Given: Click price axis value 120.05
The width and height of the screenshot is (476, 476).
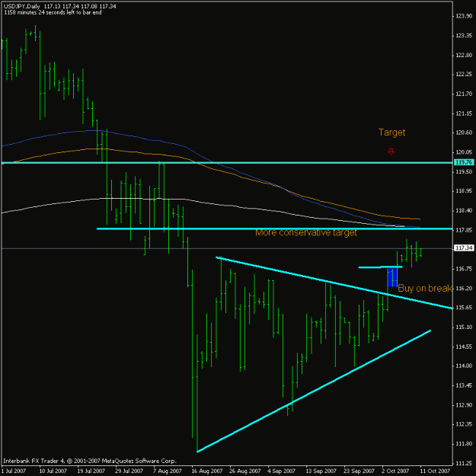Looking at the screenshot, I should pos(464,152).
